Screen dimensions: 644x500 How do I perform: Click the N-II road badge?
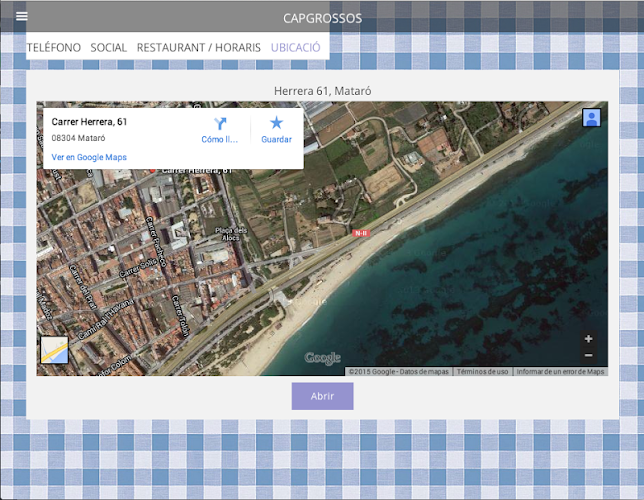click(x=360, y=233)
